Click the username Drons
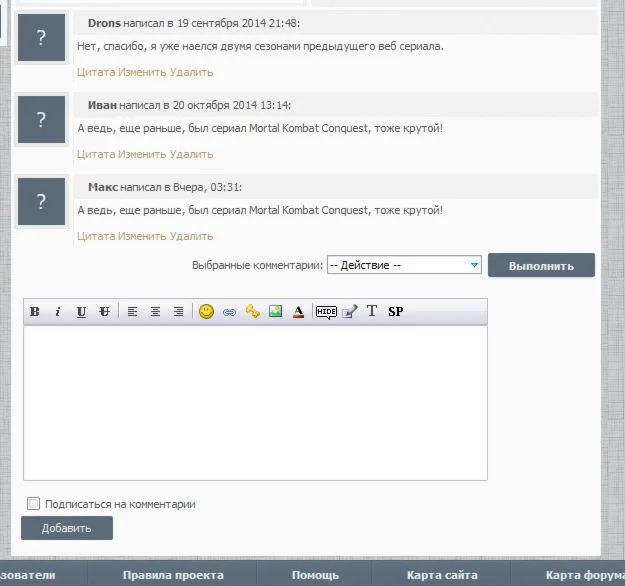Image resolution: width=625 pixels, height=586 pixels. (x=104, y=23)
